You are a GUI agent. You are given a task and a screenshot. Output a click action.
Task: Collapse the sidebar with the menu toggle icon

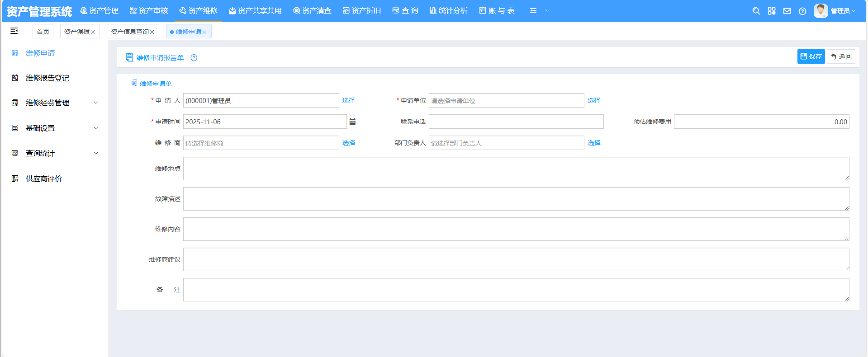[14, 31]
